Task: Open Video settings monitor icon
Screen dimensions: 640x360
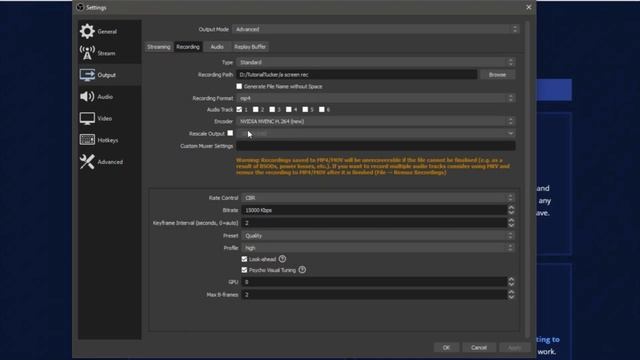Action: (x=87, y=118)
